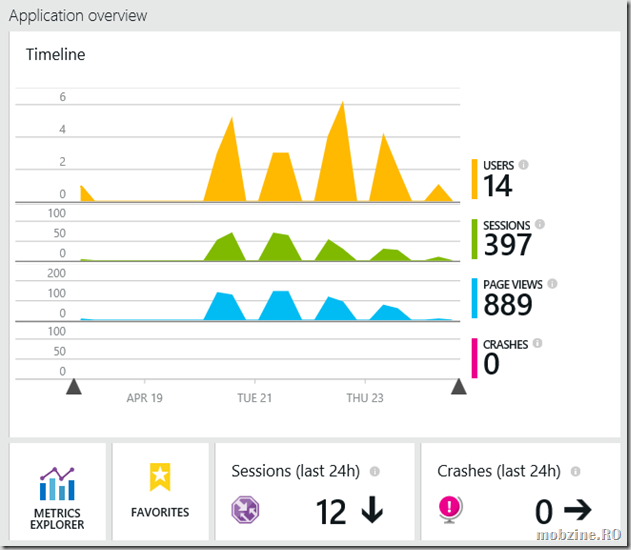Click info icon next to USERS
Screen dimensions: 631x550
(524, 166)
